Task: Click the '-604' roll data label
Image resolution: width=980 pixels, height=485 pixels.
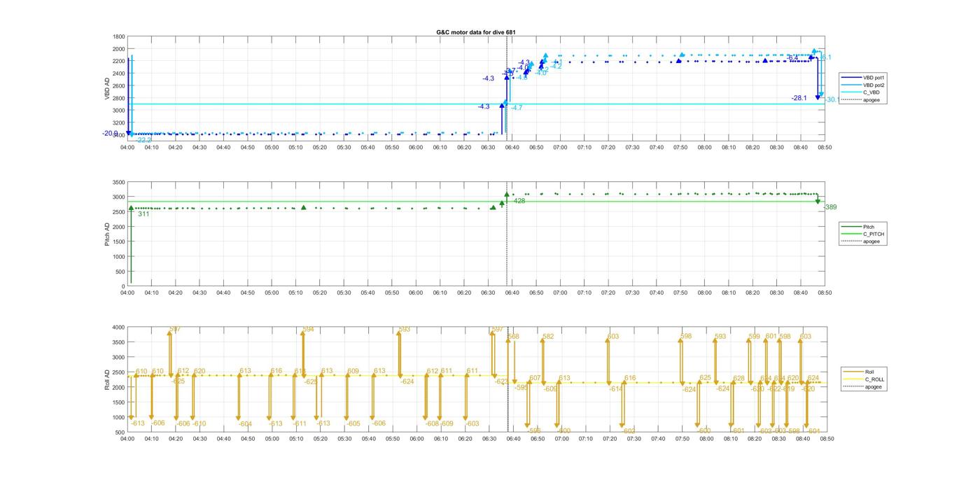Action: (245, 424)
